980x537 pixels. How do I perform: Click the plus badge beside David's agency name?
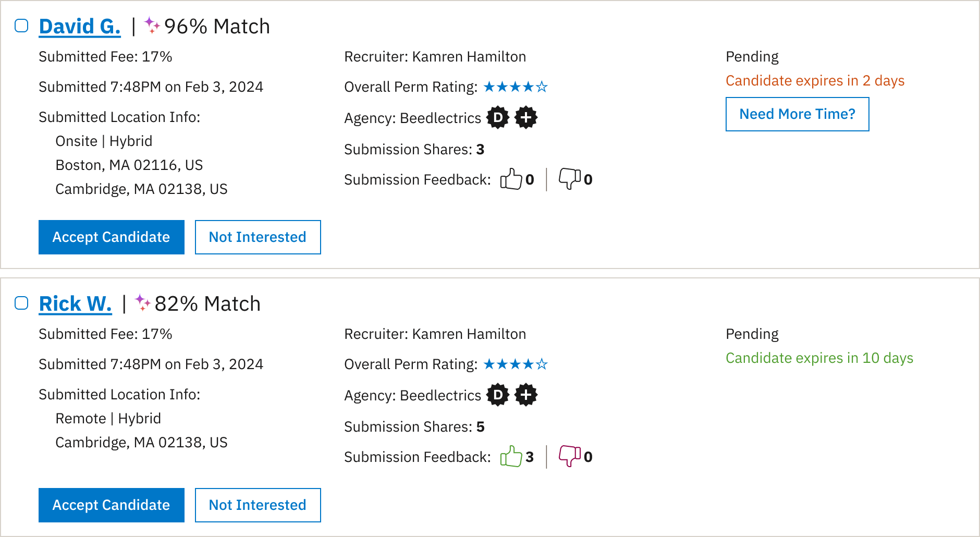click(x=526, y=118)
